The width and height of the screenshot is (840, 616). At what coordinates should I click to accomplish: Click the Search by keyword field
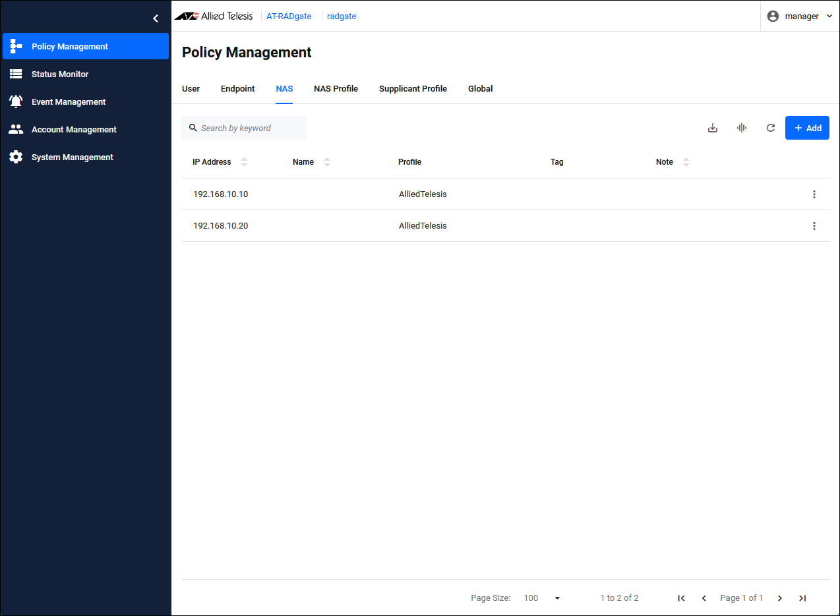point(251,128)
